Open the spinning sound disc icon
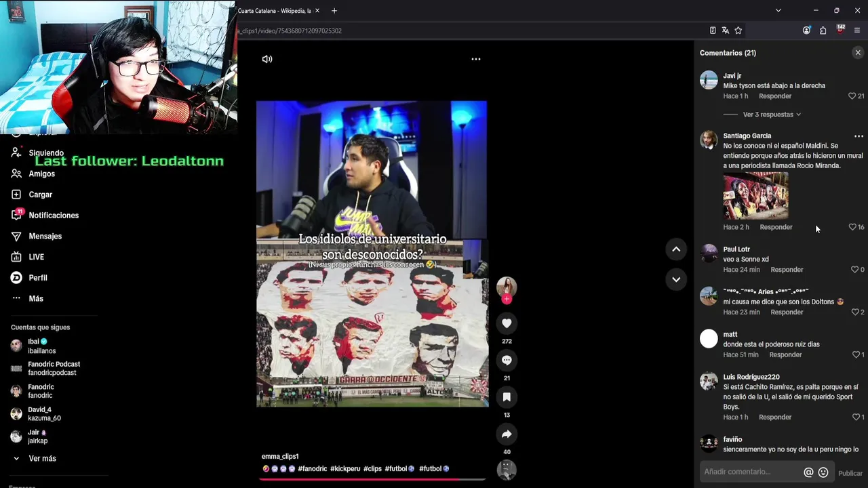868x488 pixels. [x=507, y=470]
